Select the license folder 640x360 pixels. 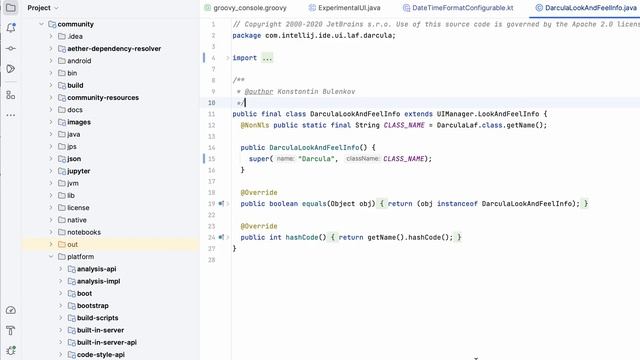(78, 208)
